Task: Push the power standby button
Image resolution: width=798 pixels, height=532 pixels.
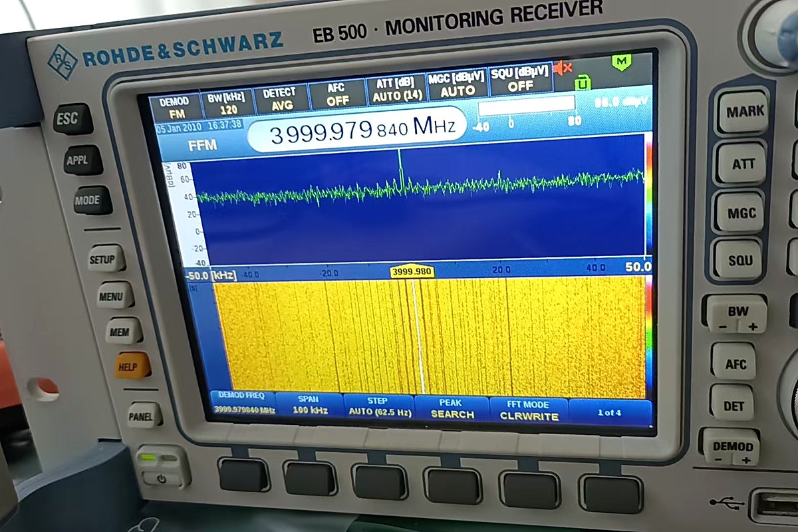Action: tap(162, 477)
